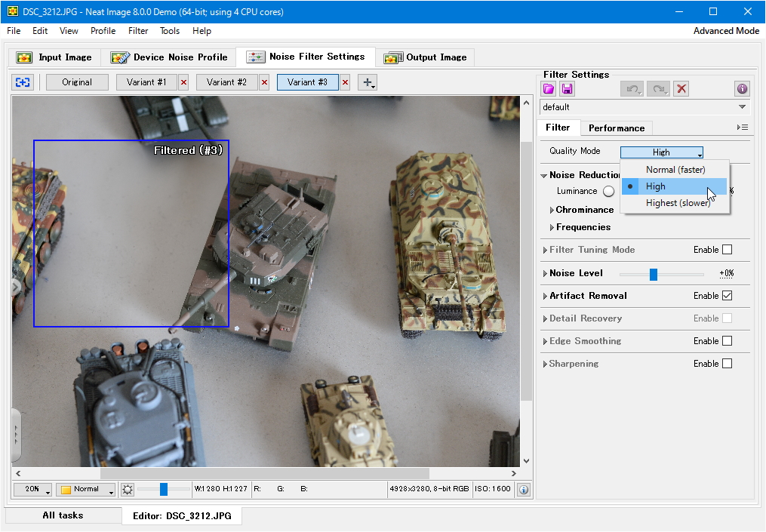Click the Noise Level slider handle

(x=653, y=274)
